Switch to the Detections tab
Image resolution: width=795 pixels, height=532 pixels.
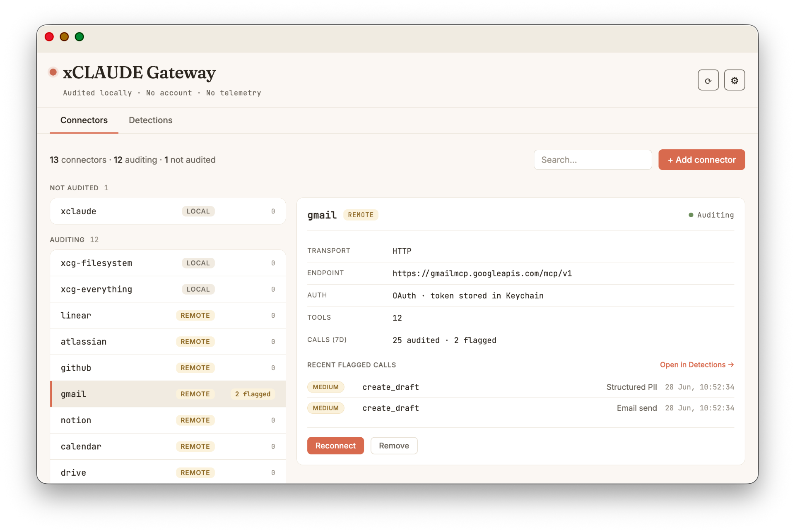[x=150, y=120]
